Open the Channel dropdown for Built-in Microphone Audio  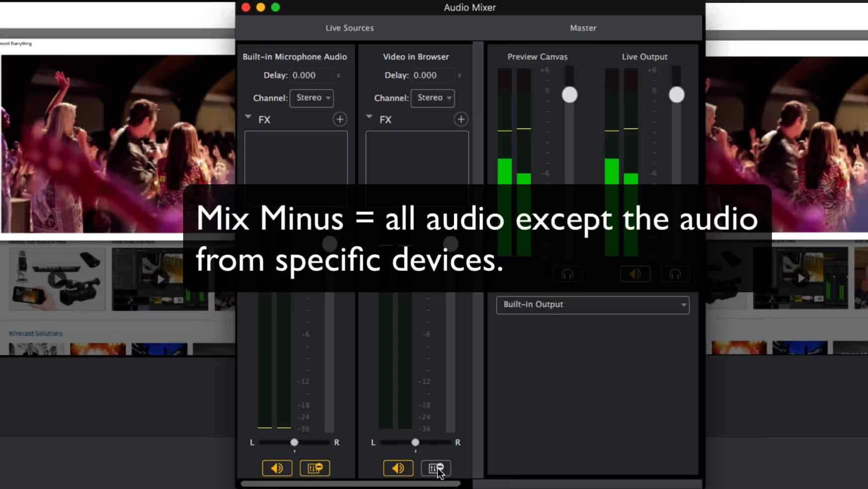[312, 98]
